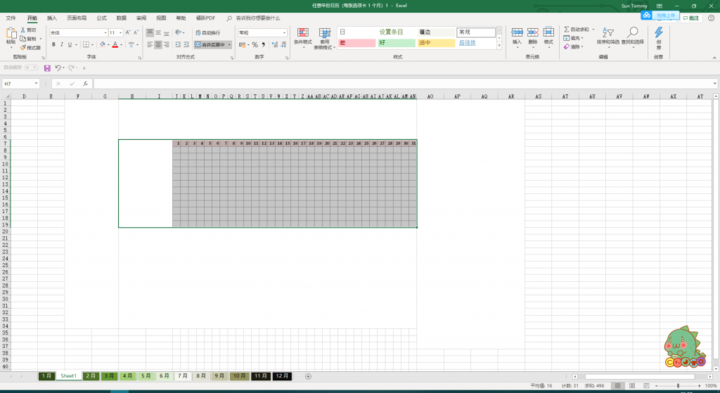Open the font name dropdown
The image size is (720, 393).
(x=105, y=33)
